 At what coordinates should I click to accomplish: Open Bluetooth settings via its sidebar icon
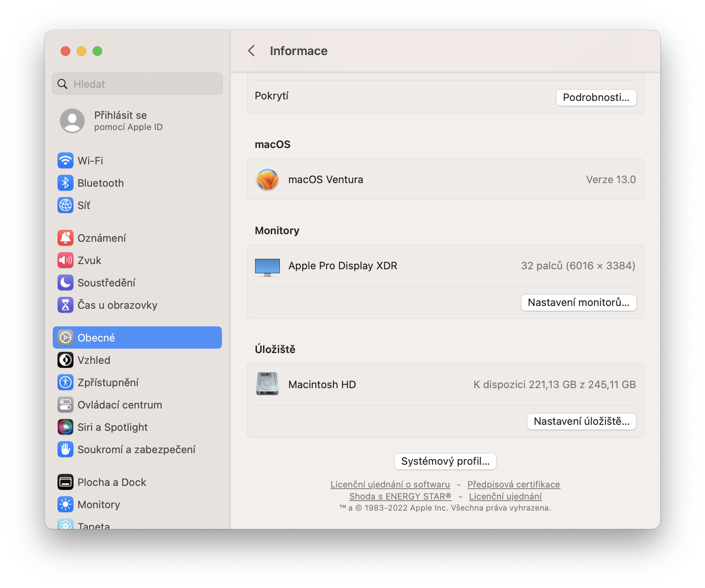point(65,183)
